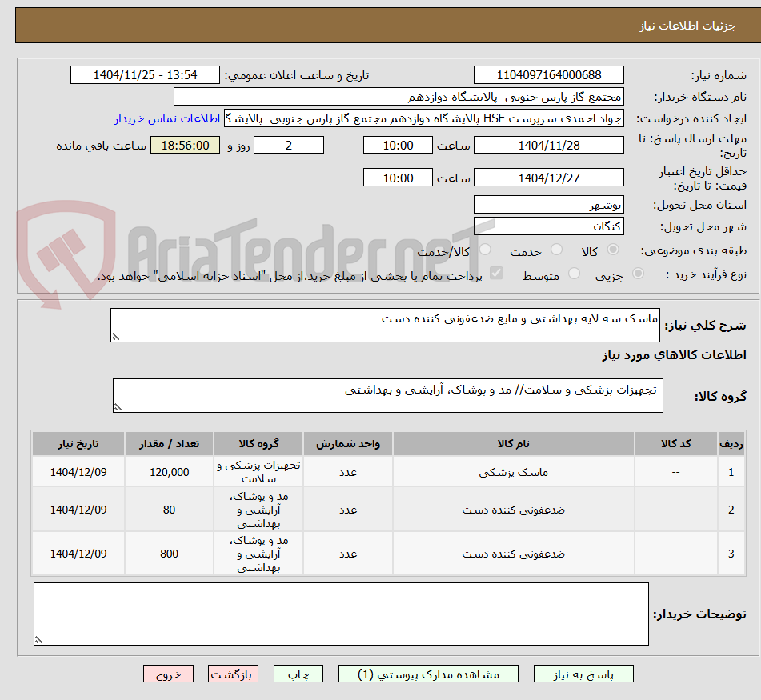Click the شماره نیاز number field
The image size is (761, 700).
(548, 75)
